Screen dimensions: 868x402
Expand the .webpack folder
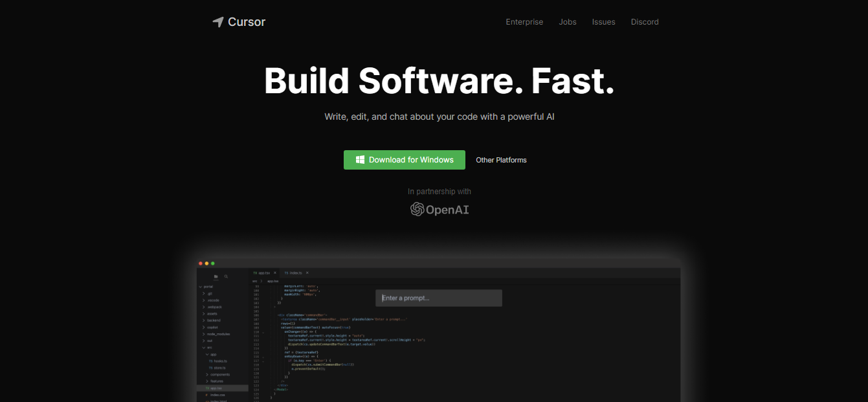[214, 307]
